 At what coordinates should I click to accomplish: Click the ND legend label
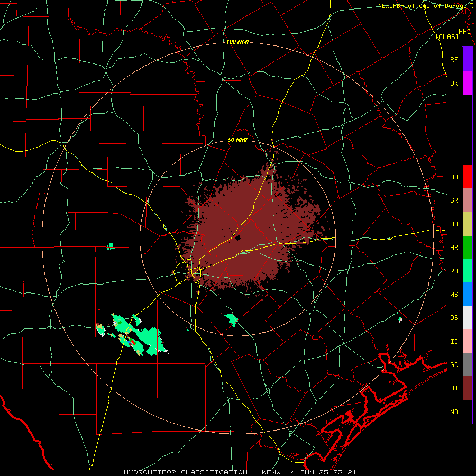(x=454, y=412)
